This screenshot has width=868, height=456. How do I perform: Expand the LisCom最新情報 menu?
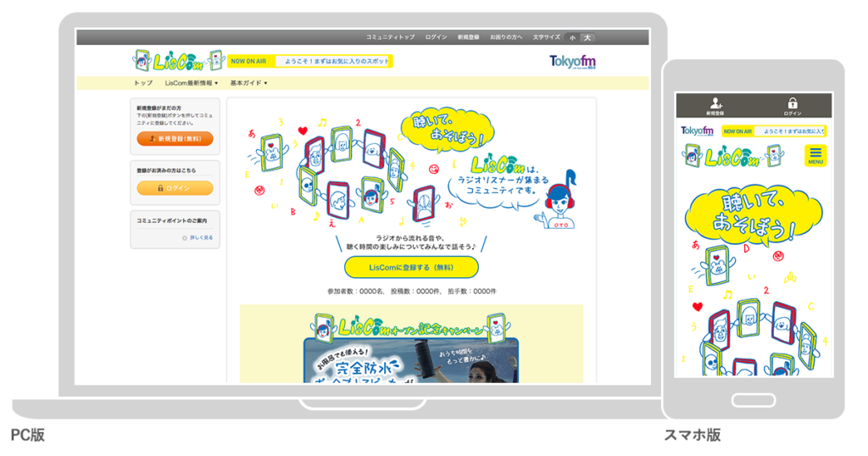[x=191, y=83]
